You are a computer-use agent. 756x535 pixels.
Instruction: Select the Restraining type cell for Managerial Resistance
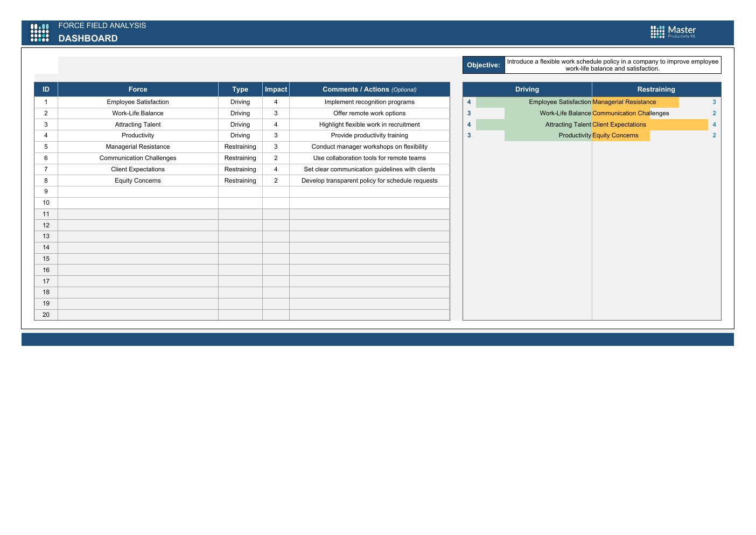(240, 147)
